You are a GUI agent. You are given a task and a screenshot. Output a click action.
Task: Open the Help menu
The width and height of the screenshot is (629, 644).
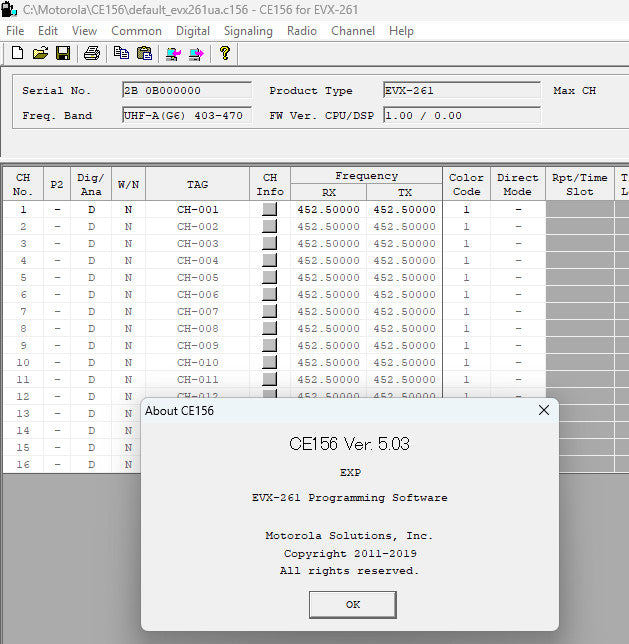click(x=401, y=31)
